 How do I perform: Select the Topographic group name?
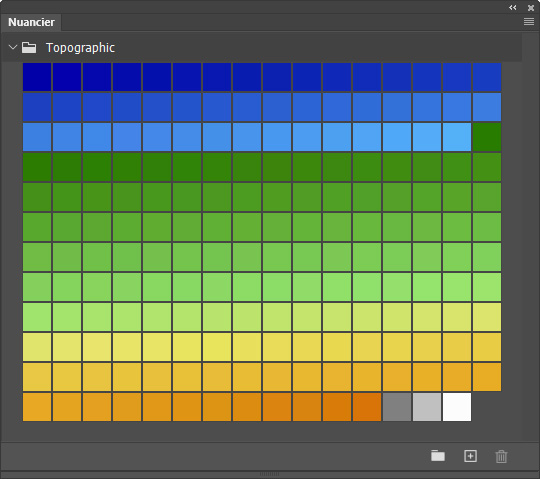pos(80,48)
